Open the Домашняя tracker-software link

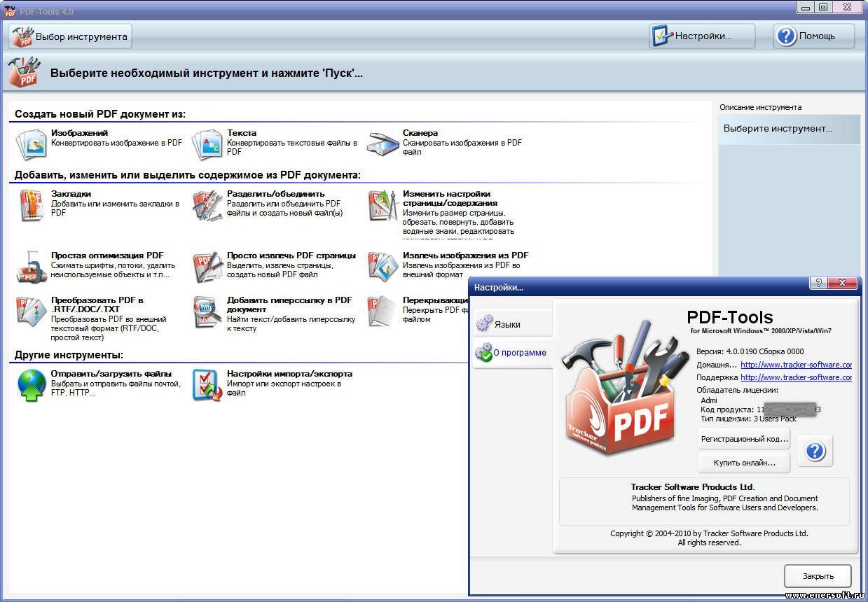point(796,365)
